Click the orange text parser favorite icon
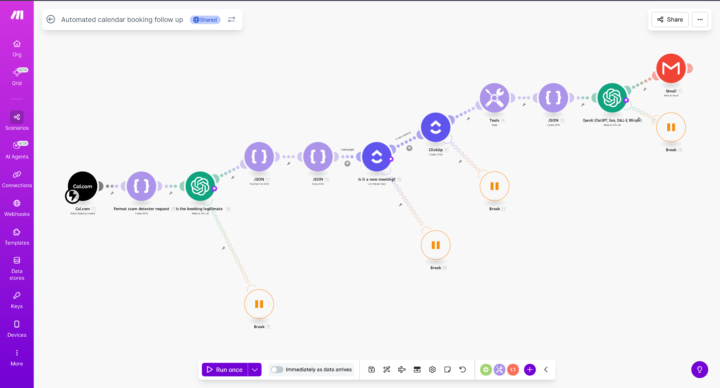 pyautogui.click(x=513, y=370)
